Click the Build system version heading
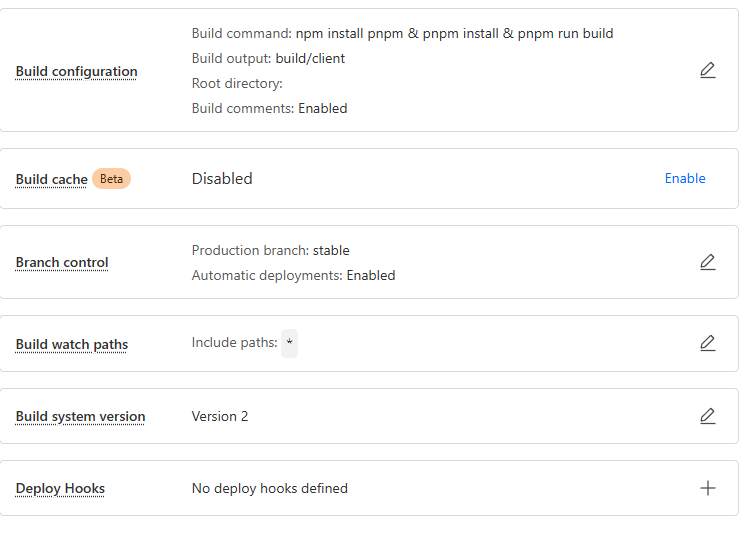This screenshot has width=755, height=534. coord(80,417)
